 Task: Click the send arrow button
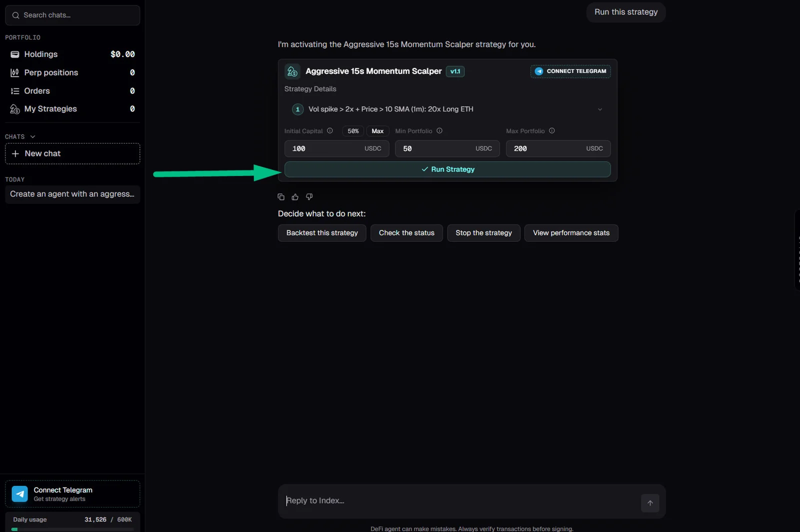pos(650,503)
